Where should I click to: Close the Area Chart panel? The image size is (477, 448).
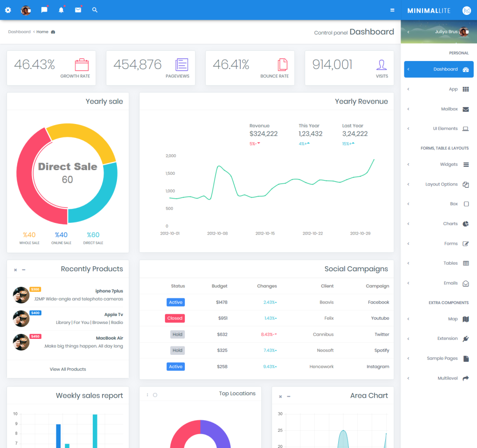pyautogui.click(x=280, y=397)
